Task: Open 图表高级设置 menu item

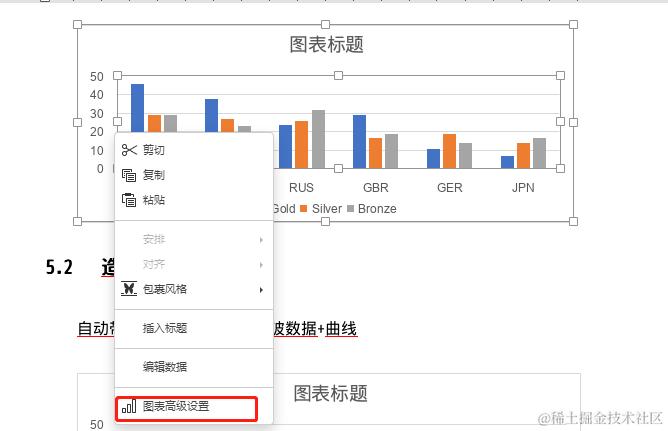Action: tap(194, 406)
